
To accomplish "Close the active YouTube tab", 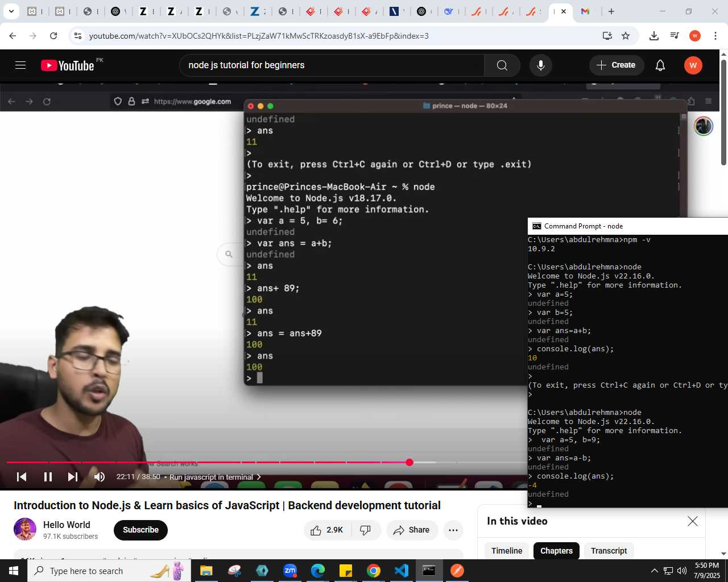I will tap(564, 11).
